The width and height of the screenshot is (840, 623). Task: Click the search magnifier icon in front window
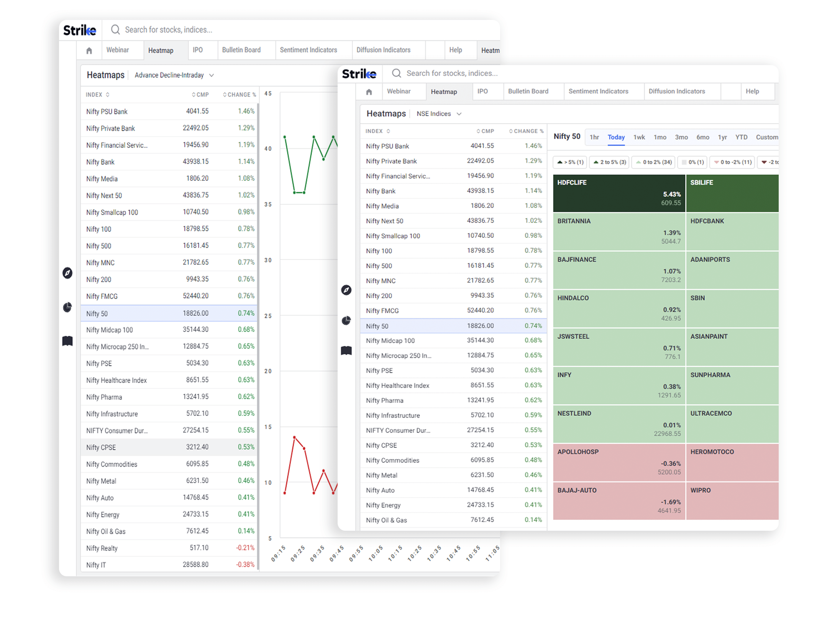click(x=396, y=73)
